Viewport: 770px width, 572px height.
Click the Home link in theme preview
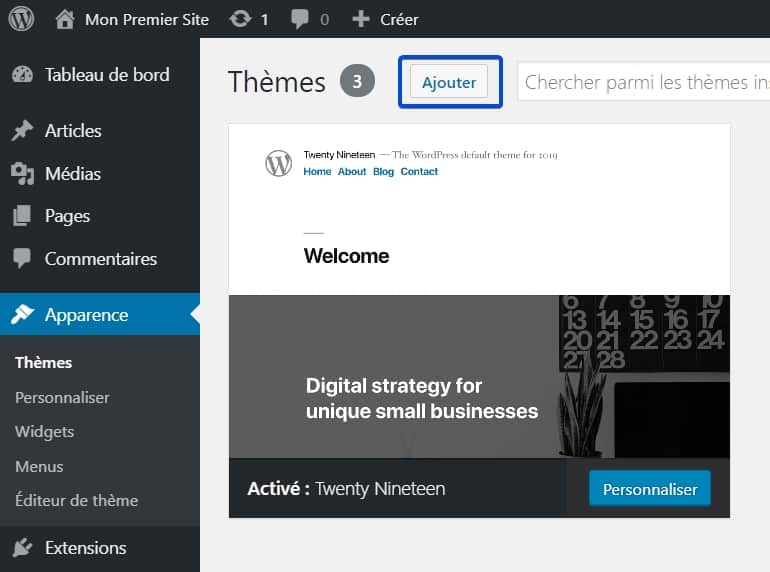317,171
